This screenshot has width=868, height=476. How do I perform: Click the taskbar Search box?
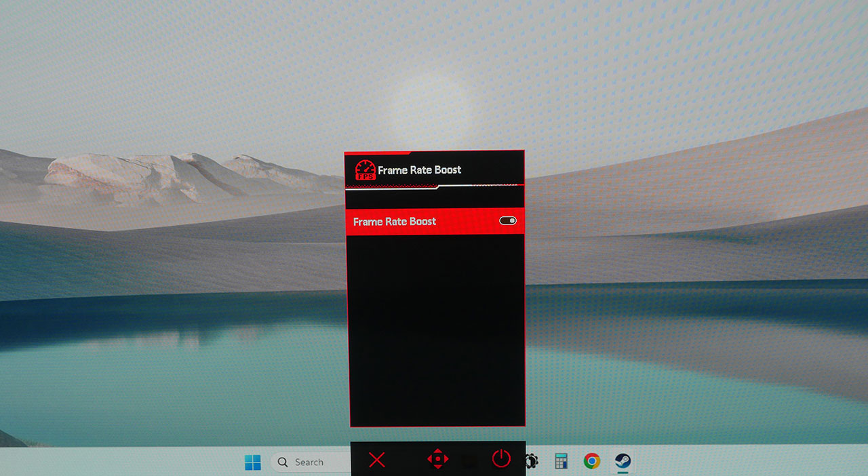click(x=311, y=462)
